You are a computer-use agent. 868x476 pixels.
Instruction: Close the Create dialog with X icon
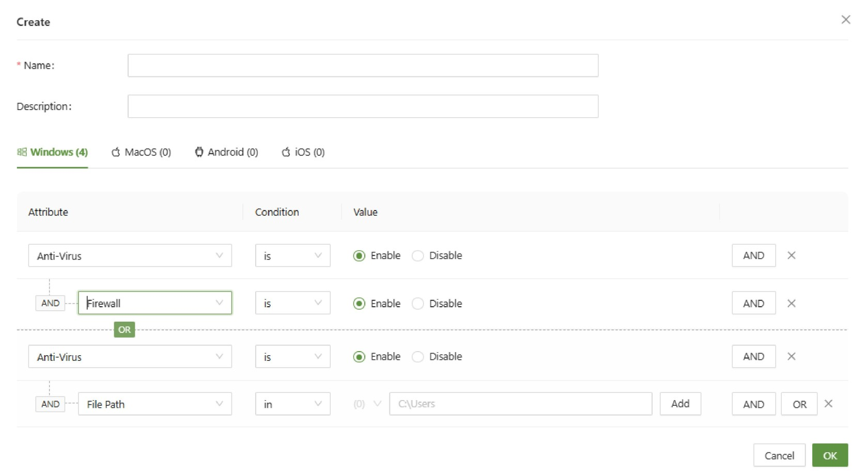coord(845,20)
